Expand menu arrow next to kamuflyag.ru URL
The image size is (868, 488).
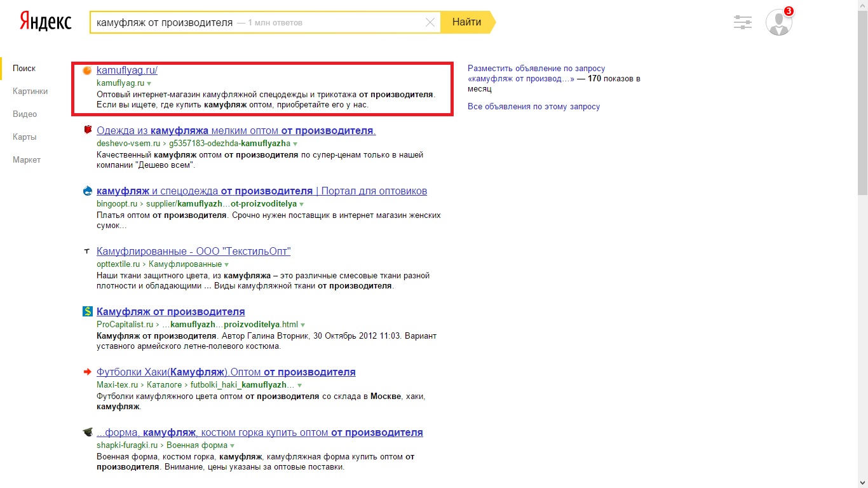point(149,83)
